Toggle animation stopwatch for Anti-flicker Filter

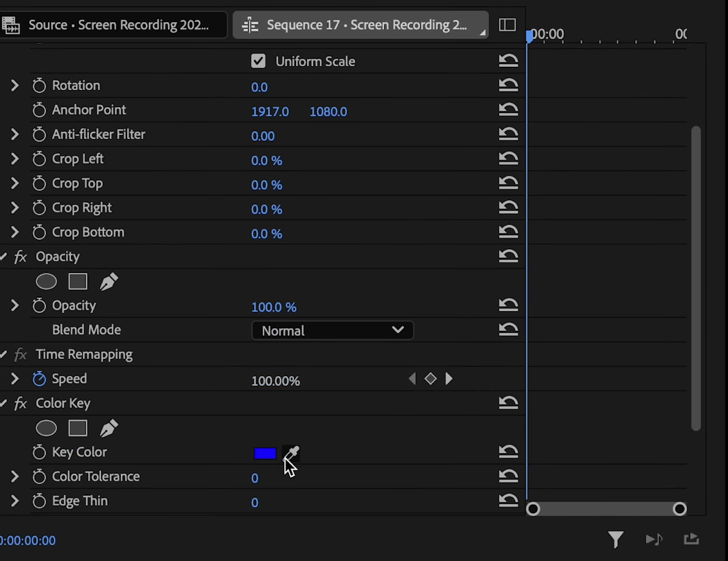[x=39, y=135]
